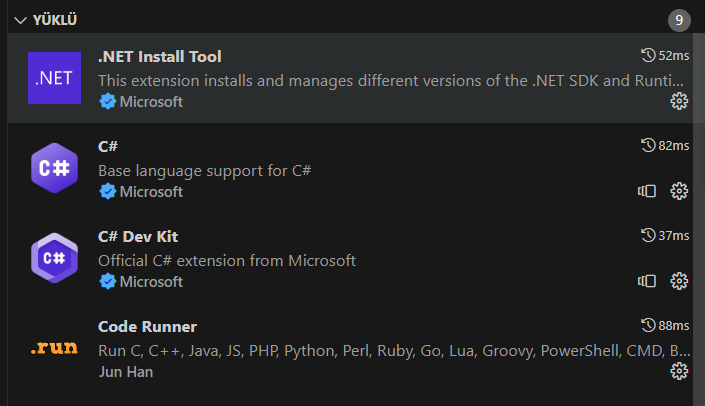
Task: Click verified badge beside C# Dev Kit publisher
Action: tap(107, 282)
